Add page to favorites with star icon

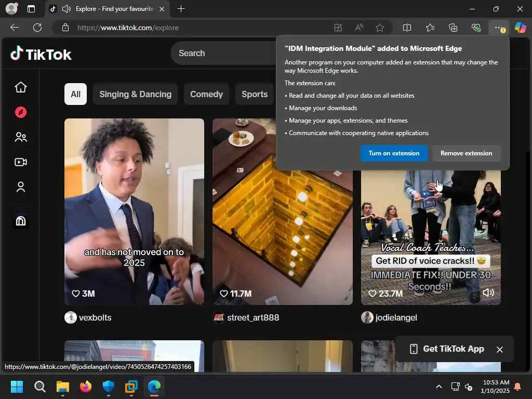pos(380,28)
